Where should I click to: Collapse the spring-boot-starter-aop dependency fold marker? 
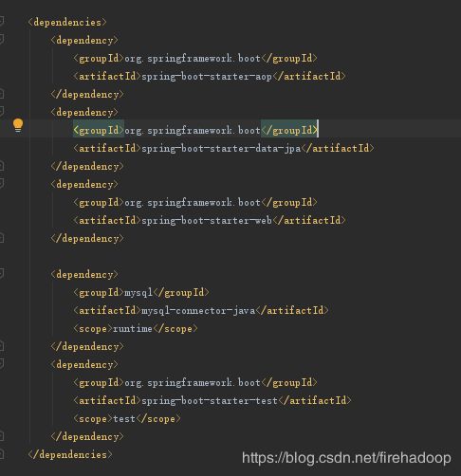click(x=2, y=40)
